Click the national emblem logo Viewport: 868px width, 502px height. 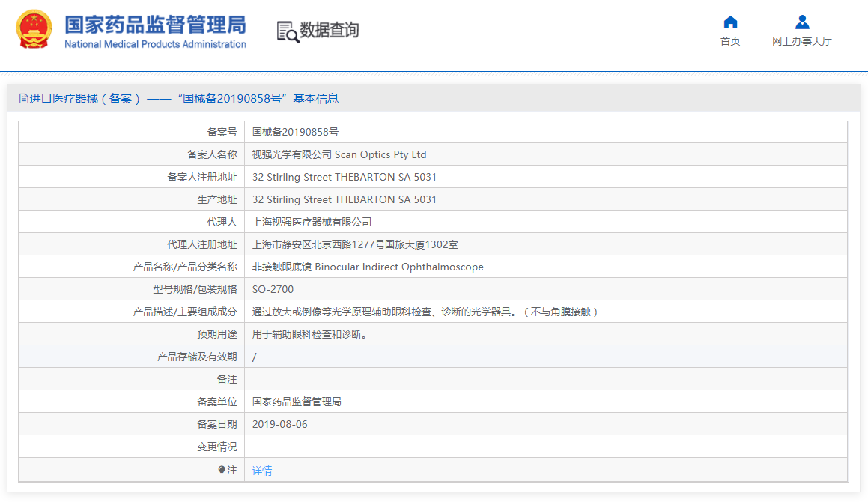coord(34,29)
